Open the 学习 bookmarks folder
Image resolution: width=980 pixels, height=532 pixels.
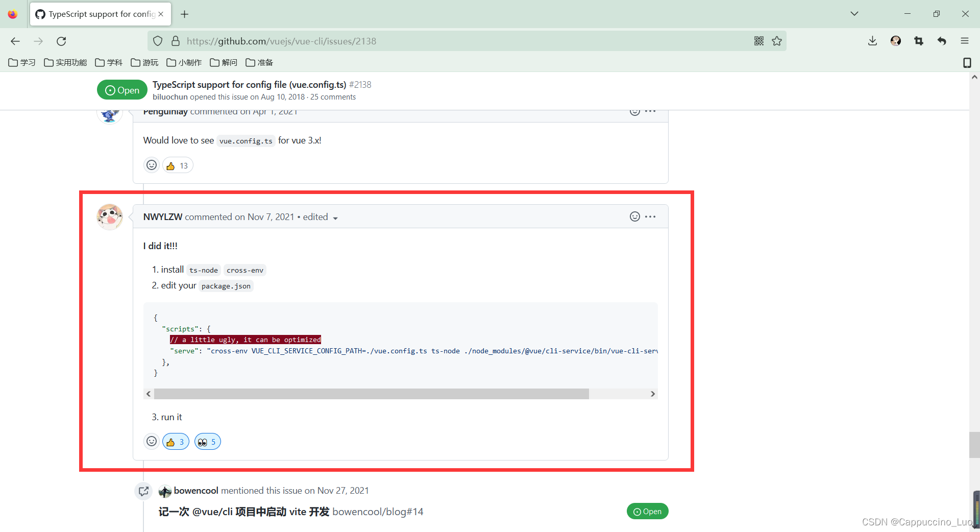22,63
